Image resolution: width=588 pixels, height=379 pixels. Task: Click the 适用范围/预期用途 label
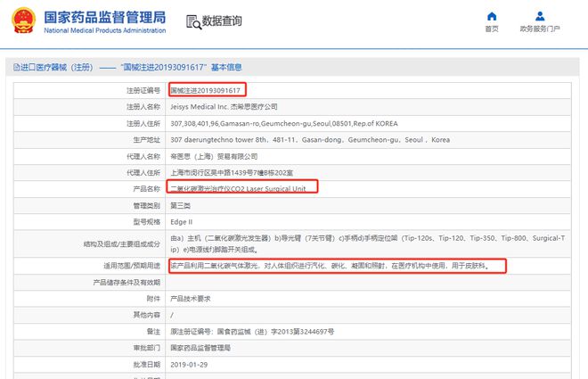coord(132,266)
